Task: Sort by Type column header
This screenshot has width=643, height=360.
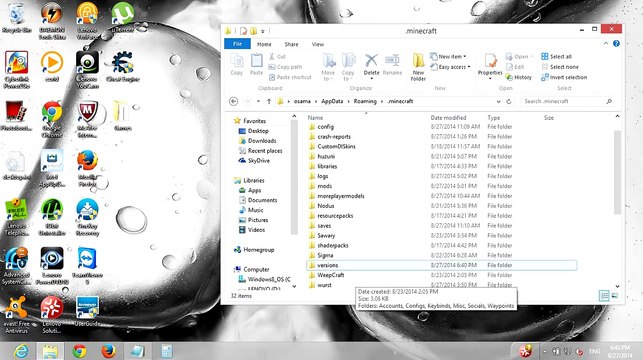Action: point(494,118)
